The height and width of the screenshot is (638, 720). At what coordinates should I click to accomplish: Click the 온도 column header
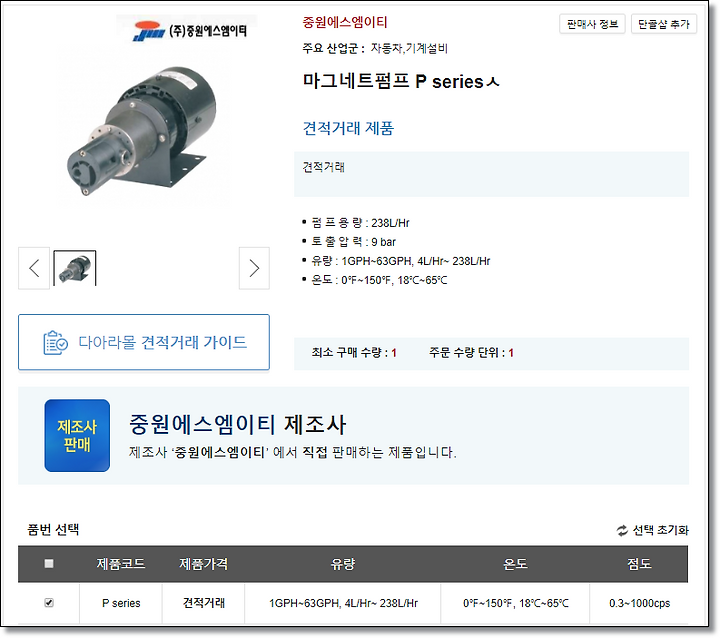click(515, 564)
